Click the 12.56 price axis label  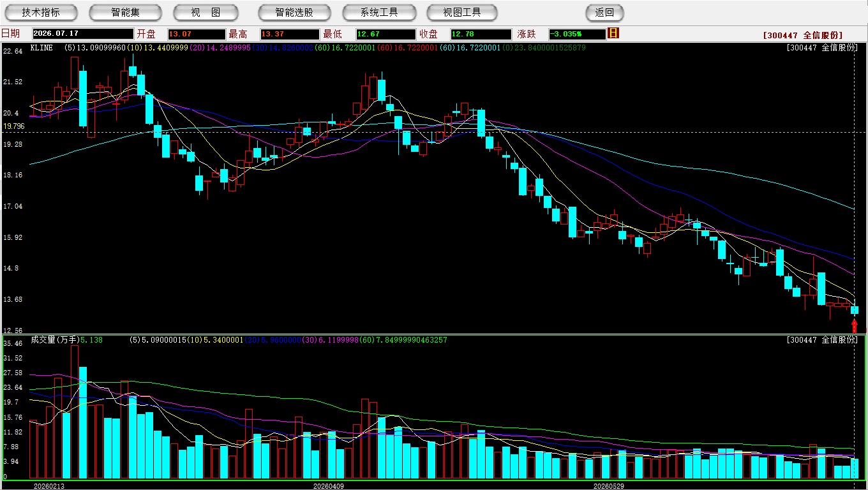[13, 330]
